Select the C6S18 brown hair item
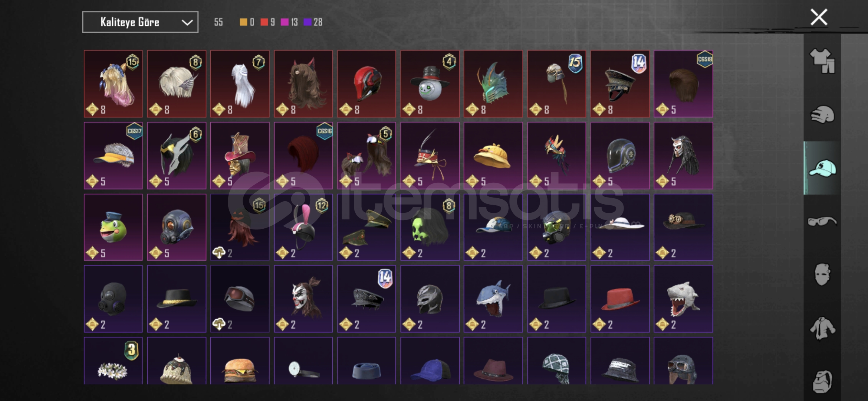868x401 pixels. point(683,84)
